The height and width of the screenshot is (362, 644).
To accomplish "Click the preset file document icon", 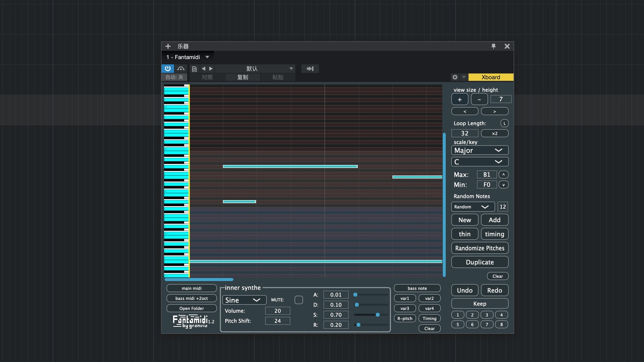I will coord(194,69).
